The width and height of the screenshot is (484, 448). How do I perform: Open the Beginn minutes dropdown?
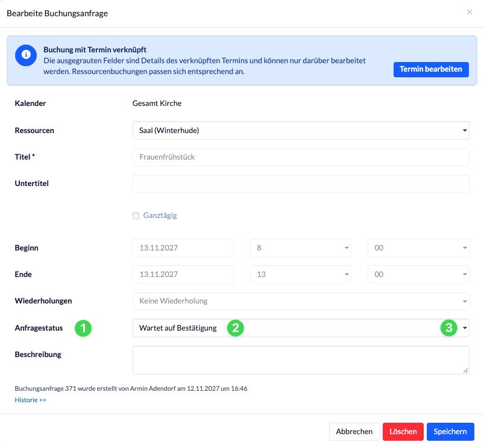click(418, 248)
